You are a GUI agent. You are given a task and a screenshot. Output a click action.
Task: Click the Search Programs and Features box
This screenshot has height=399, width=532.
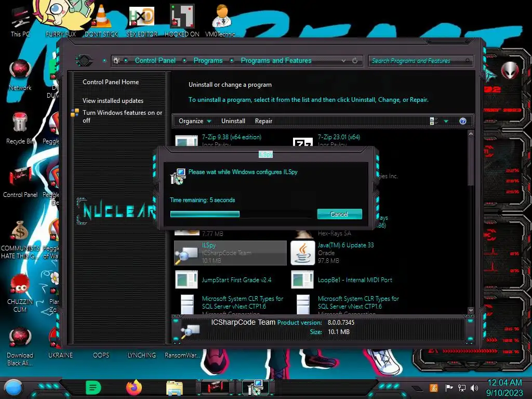(420, 61)
